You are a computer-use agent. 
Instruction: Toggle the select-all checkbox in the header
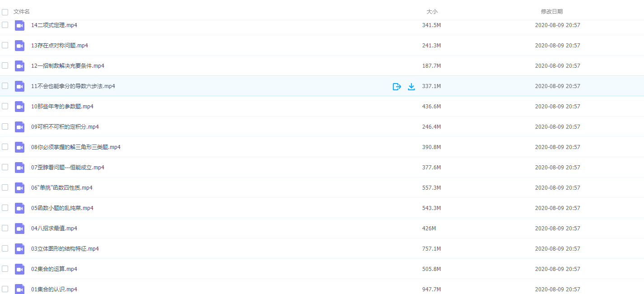(5, 12)
